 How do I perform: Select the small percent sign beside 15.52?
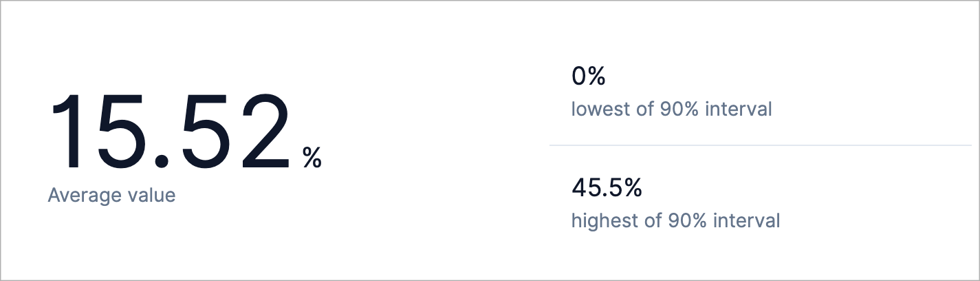[x=312, y=158]
